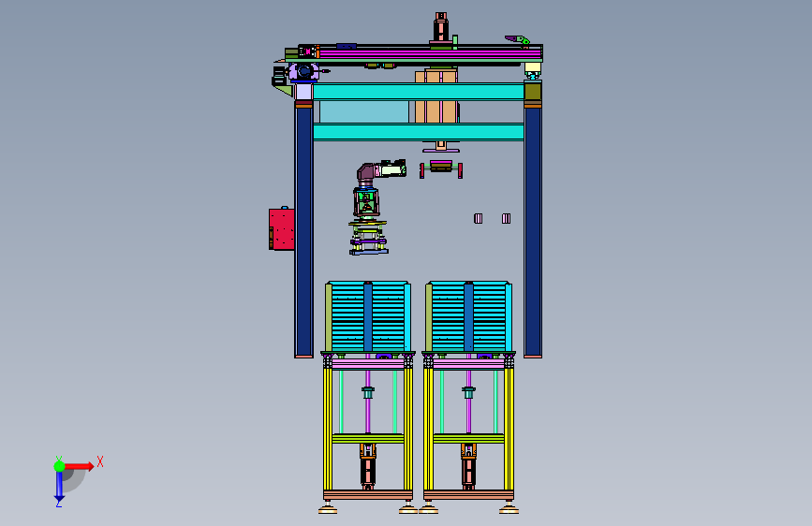Screen dimensions: 812x526
Task: Select the left small pink block
Action: point(478,218)
